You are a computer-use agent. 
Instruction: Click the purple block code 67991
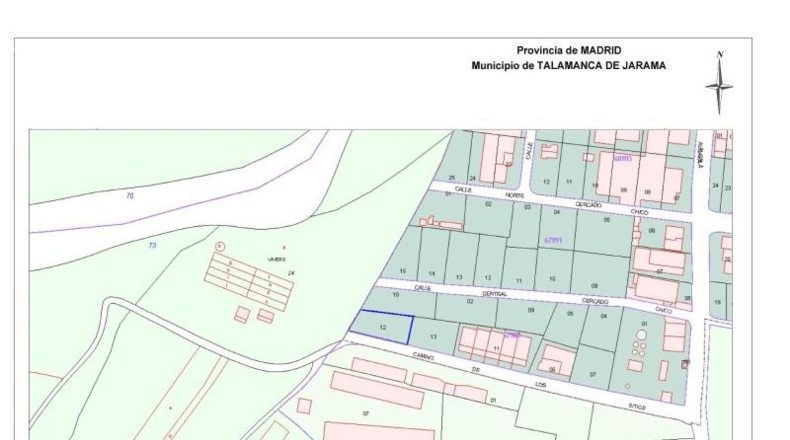point(553,240)
